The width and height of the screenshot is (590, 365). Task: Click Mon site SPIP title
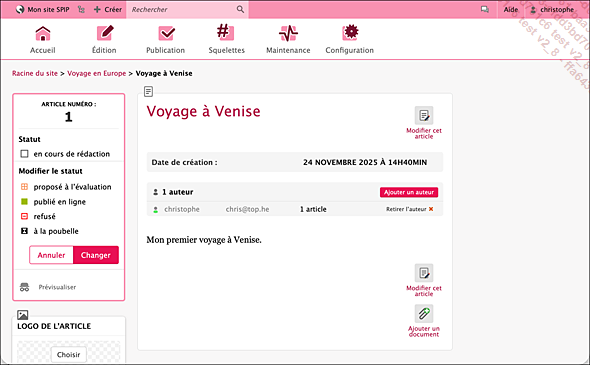(x=48, y=9)
